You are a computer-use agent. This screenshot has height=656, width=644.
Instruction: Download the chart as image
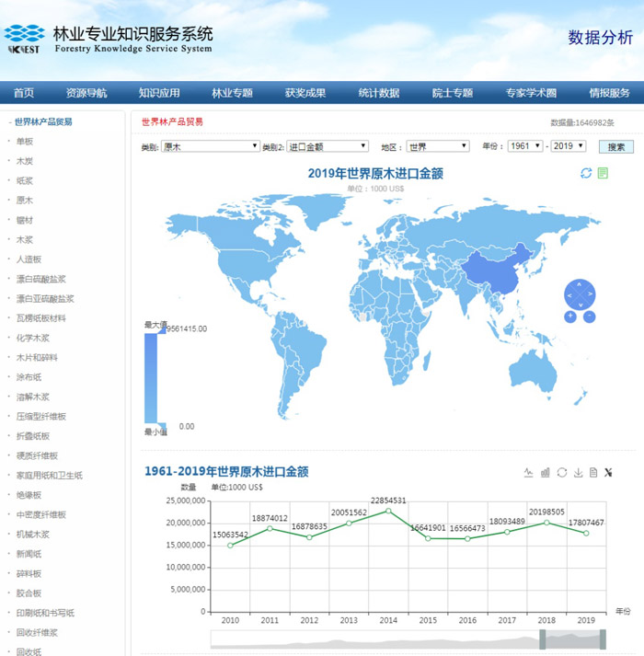[x=578, y=472]
